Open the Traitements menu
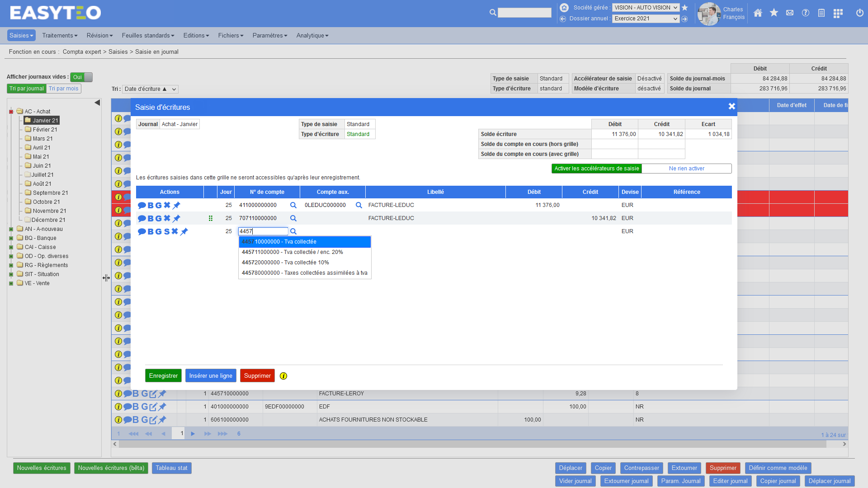 (x=60, y=35)
